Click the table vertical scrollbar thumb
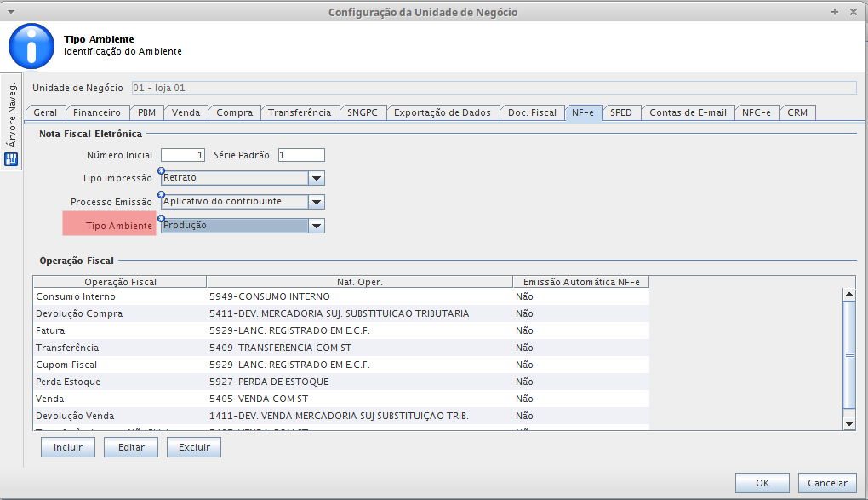This screenshot has width=868, height=500. coord(849,354)
